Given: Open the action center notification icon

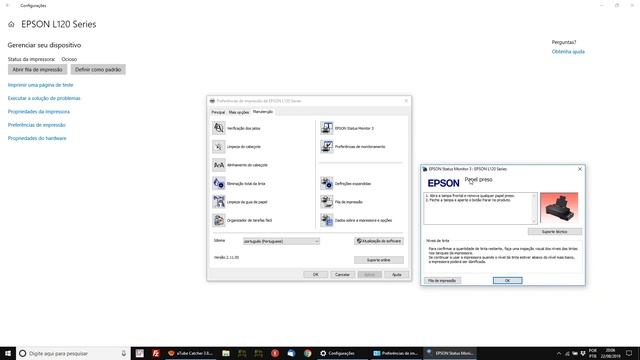Looking at the screenshot, I should pos(629,353).
